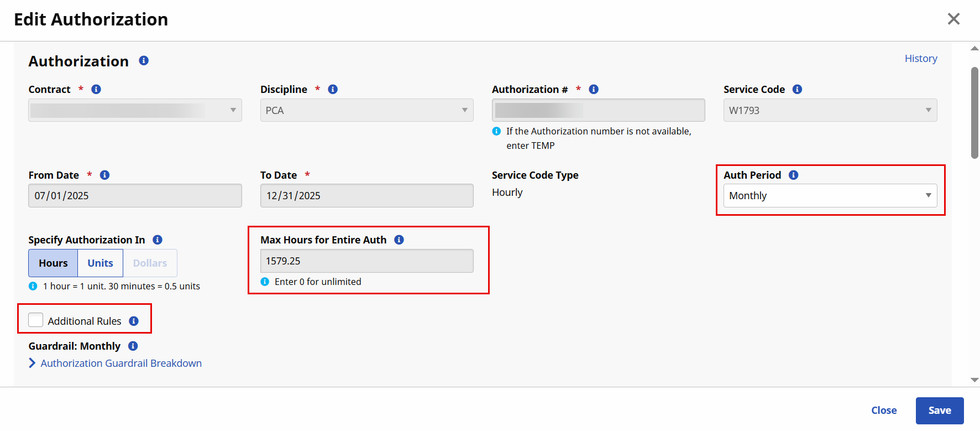This screenshot has width=980, height=431.
Task: Click the Contract field info icon
Action: coord(96,89)
